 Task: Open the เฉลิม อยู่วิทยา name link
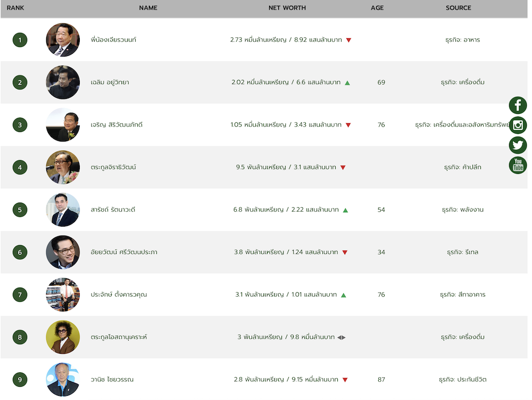click(x=110, y=82)
